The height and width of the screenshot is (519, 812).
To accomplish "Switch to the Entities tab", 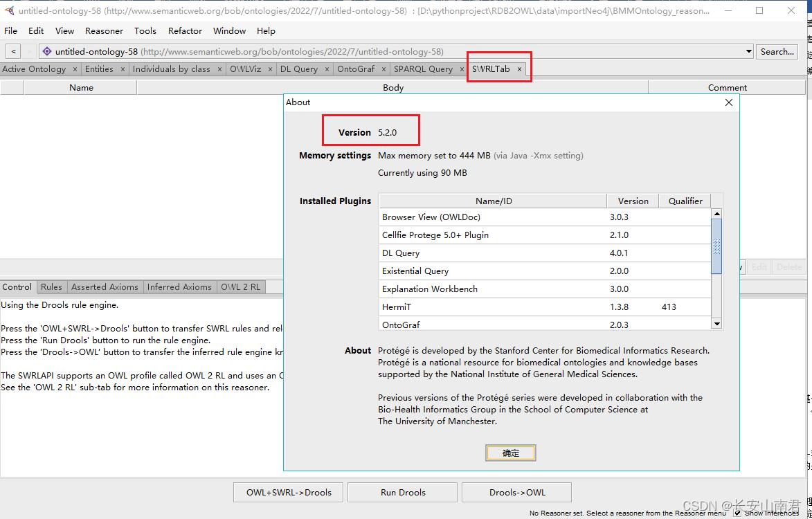I will (x=99, y=69).
